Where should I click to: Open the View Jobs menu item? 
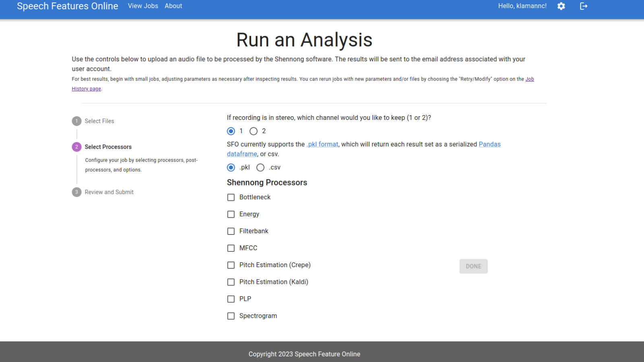[x=143, y=6]
